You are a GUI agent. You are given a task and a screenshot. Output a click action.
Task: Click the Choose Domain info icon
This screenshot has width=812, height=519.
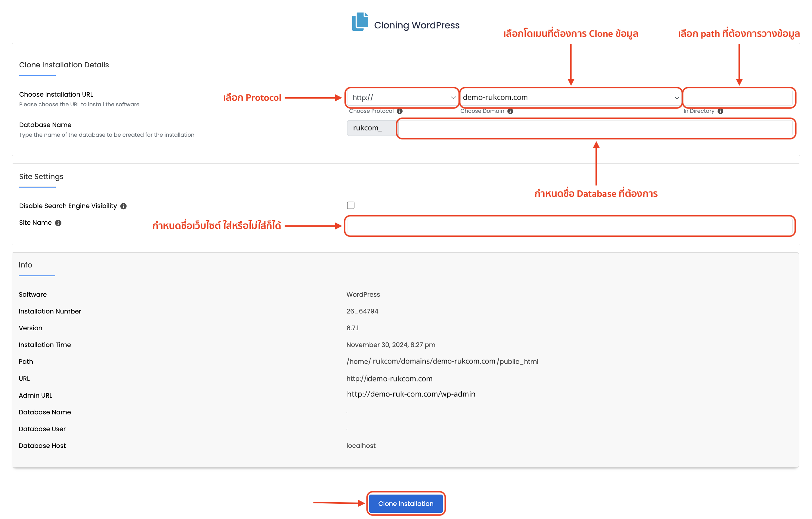510,111
